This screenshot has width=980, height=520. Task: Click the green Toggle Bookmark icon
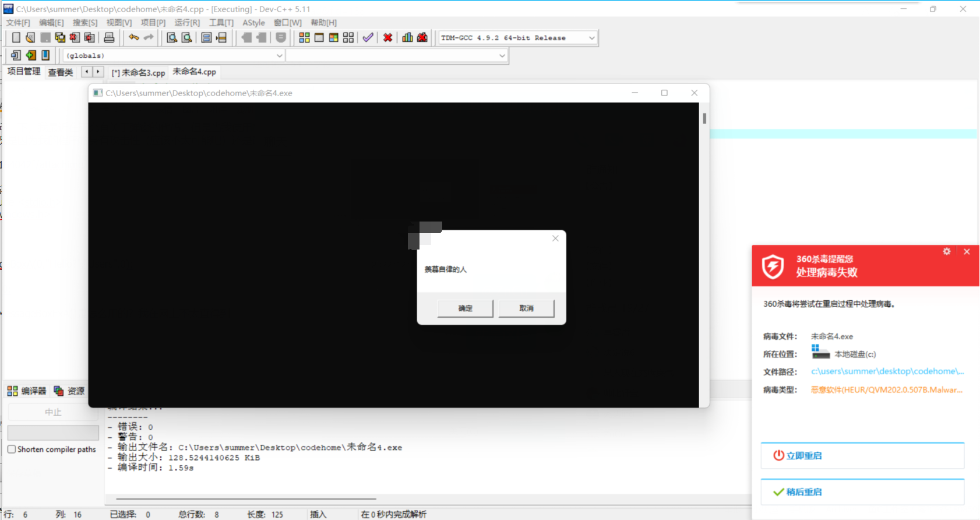31,55
